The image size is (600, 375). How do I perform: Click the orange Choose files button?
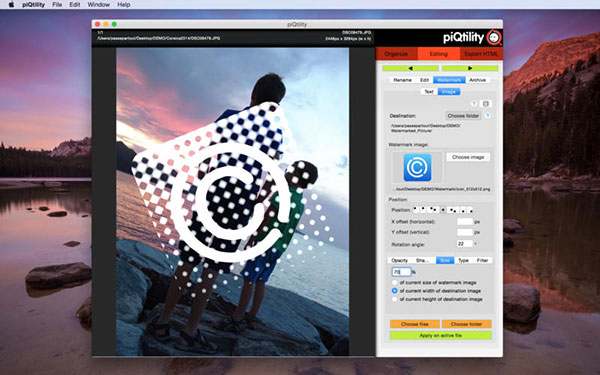415,324
